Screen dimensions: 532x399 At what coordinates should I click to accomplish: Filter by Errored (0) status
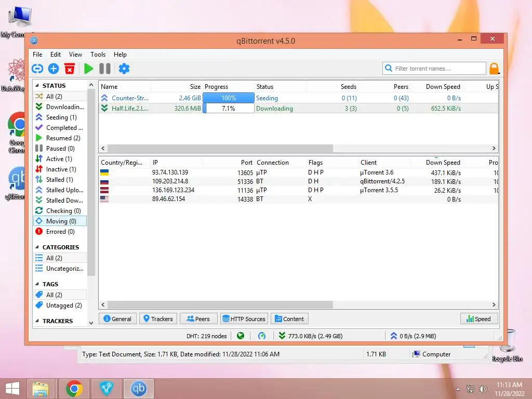click(60, 231)
